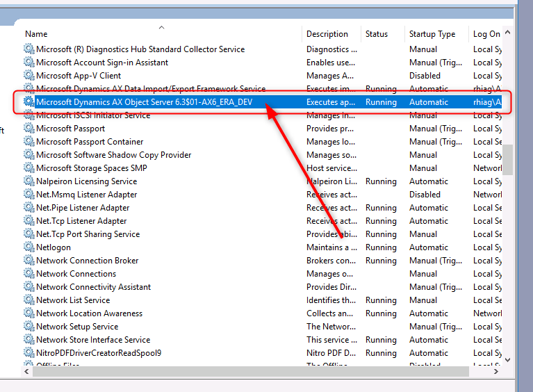
Task: Click the Startup Type column header
Action: click(x=432, y=34)
